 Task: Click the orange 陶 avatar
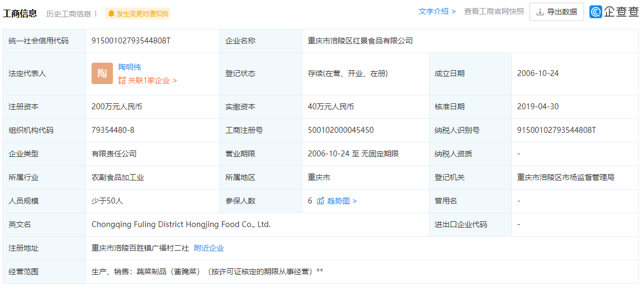point(102,73)
